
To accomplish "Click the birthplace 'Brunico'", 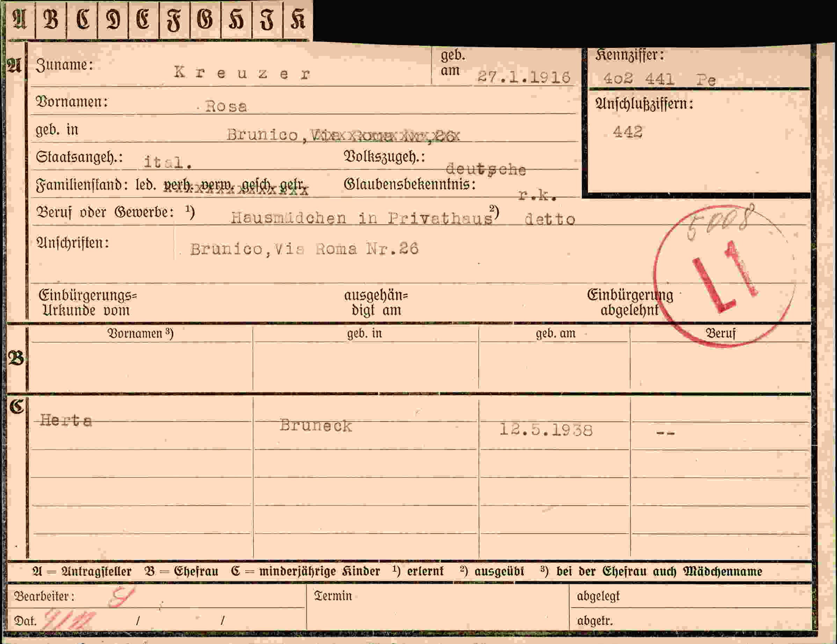I will tap(262, 135).
